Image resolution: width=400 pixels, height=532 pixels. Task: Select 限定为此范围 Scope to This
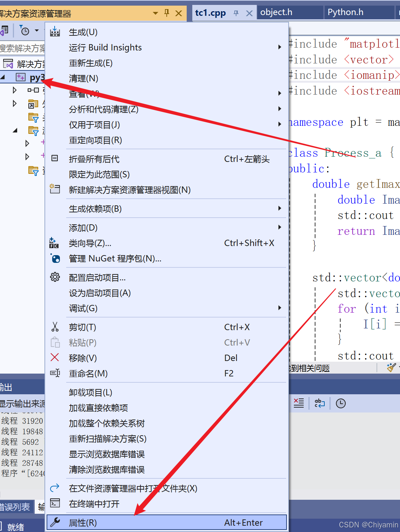click(x=167, y=175)
